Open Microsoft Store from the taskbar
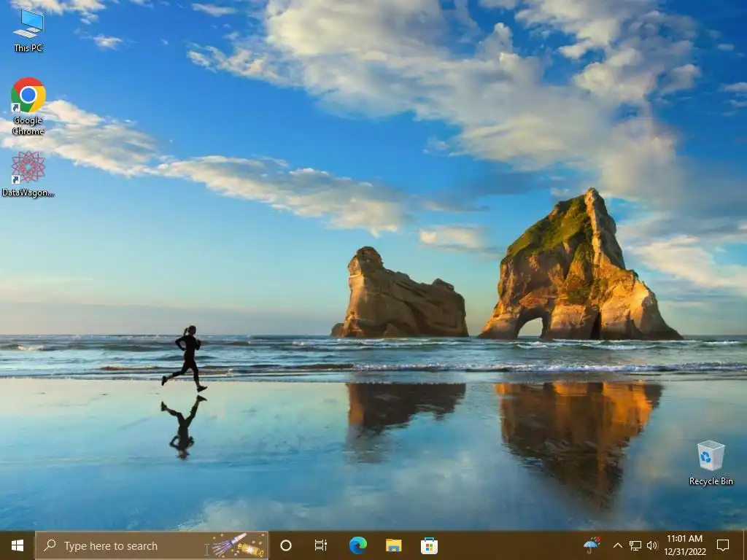The height and width of the screenshot is (560, 747). pos(429,545)
